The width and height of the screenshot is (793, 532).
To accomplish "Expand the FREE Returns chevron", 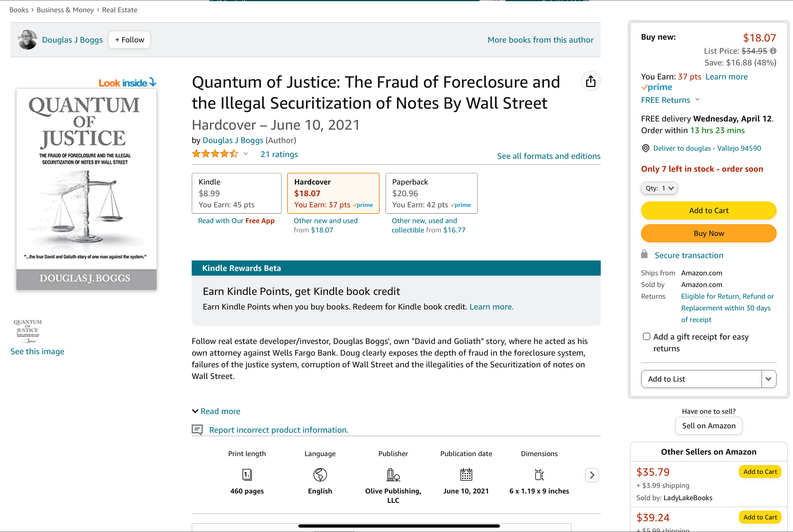I will [698, 100].
